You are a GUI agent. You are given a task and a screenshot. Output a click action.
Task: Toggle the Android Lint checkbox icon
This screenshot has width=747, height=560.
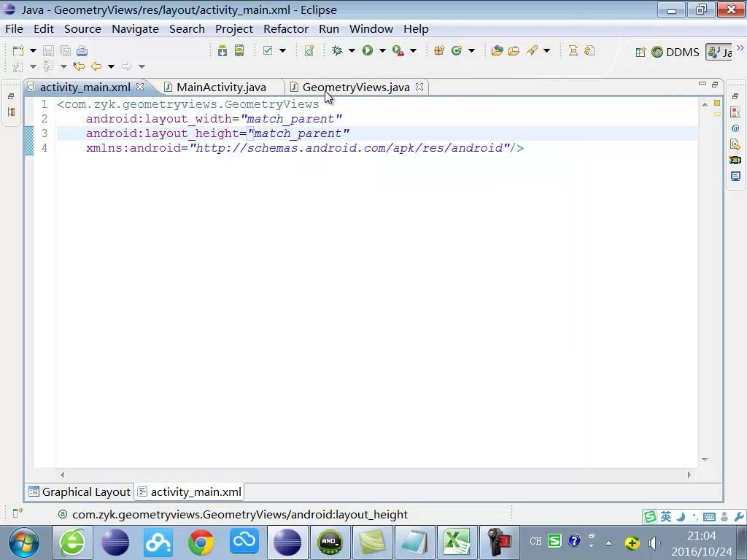(268, 50)
